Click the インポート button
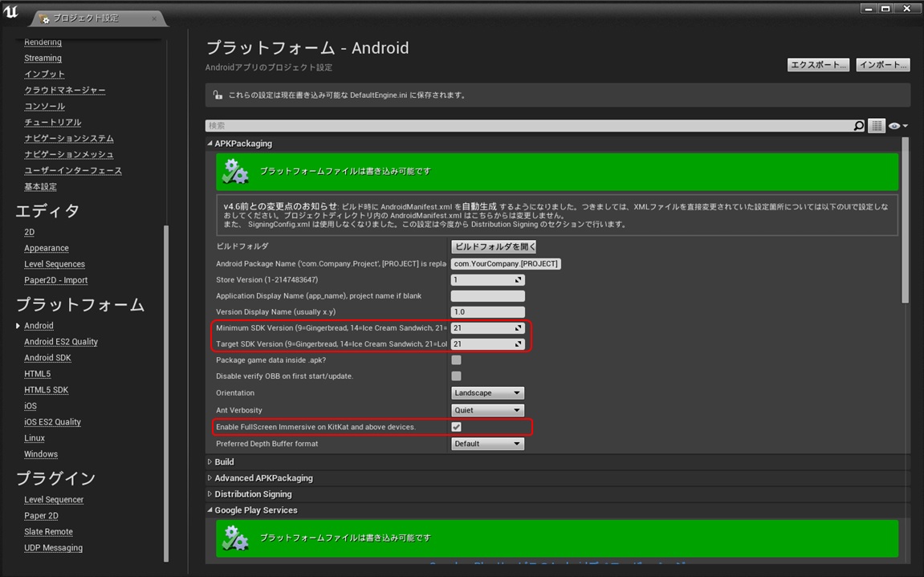The image size is (924, 577). 883,65
